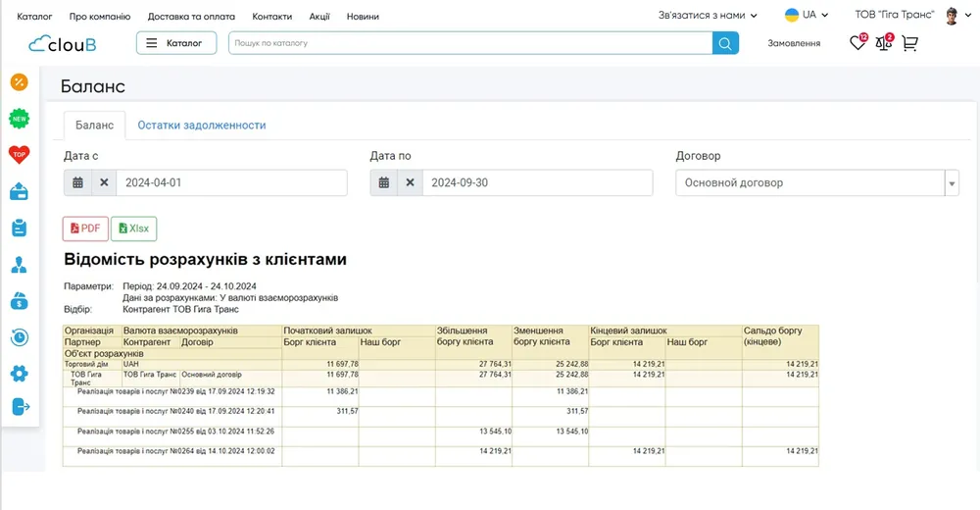980x510 pixels.
Task: Click the money bag balance sidebar icon
Action: coord(20,301)
